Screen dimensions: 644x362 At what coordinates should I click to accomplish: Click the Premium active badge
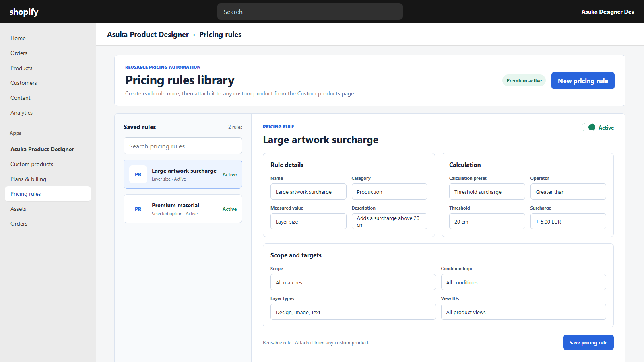pos(524,81)
